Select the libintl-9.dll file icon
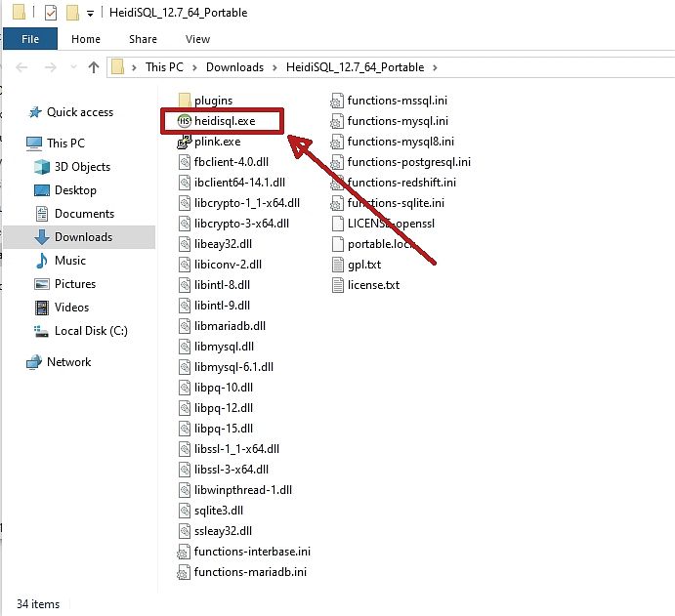This screenshot has height=616, width=675. 185,306
